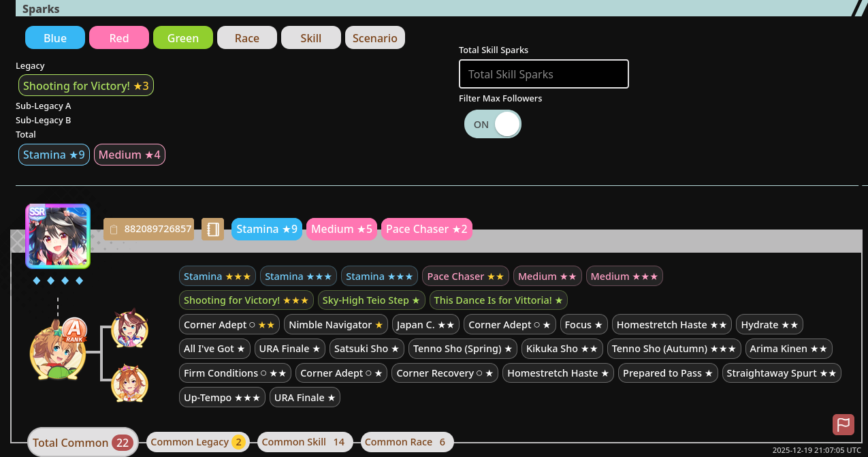Click the All I've Got ★ chip
Viewport: 868px width, 457px height.
click(x=214, y=349)
